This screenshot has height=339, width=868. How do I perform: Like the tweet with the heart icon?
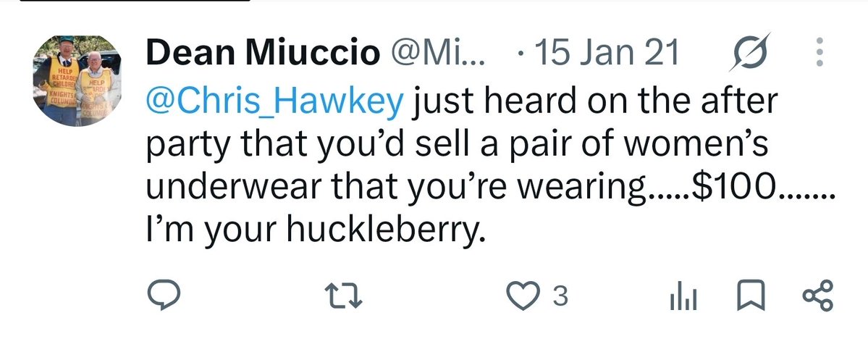522,296
